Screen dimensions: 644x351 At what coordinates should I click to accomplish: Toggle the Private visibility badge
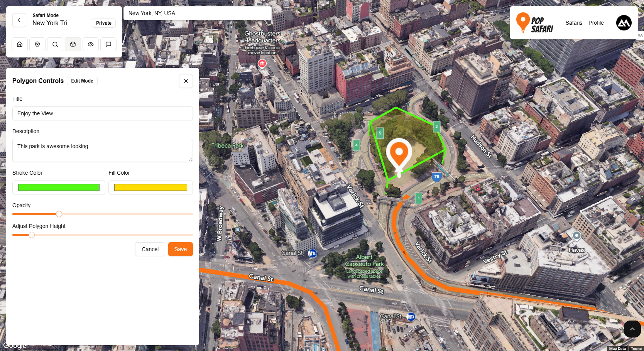pyautogui.click(x=104, y=23)
